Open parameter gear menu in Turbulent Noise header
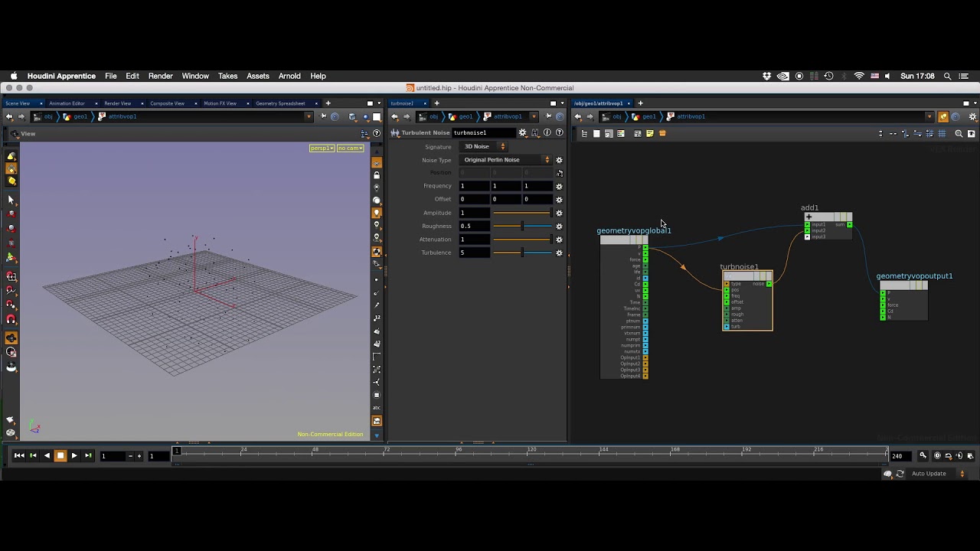 coord(522,132)
